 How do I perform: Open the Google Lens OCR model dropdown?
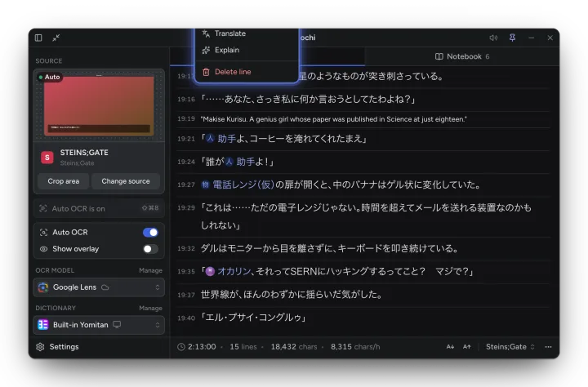click(x=99, y=287)
